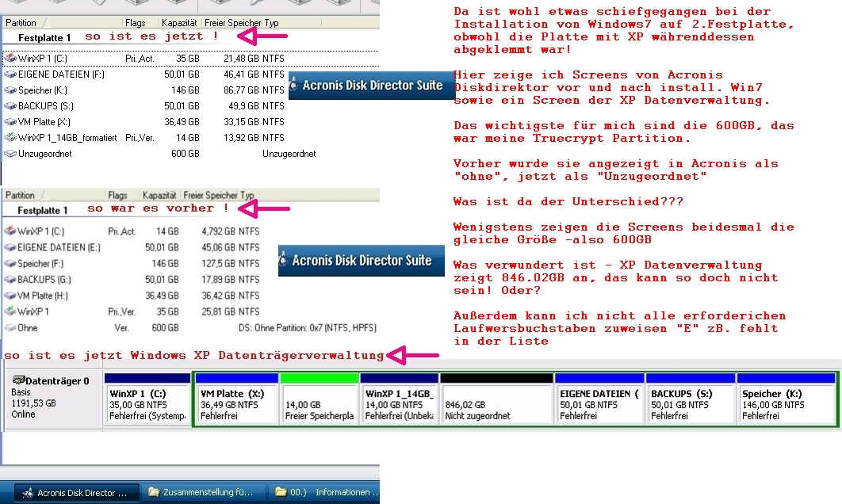Select the WinXP 1 (C:) row with 14 GB

tap(190, 231)
